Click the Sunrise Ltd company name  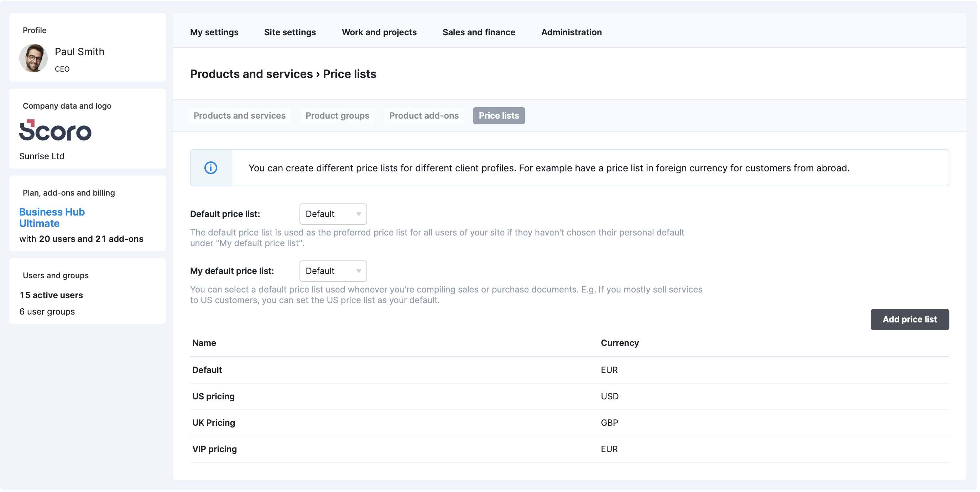pos(41,156)
